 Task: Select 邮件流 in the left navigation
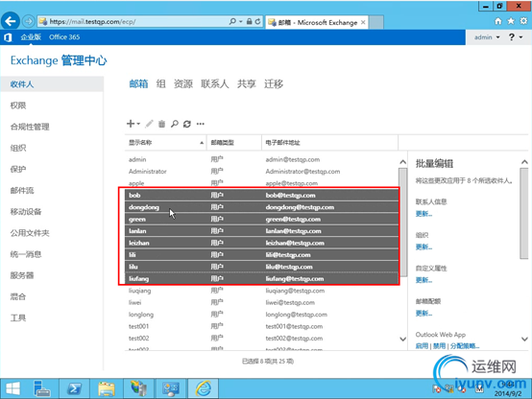click(22, 191)
